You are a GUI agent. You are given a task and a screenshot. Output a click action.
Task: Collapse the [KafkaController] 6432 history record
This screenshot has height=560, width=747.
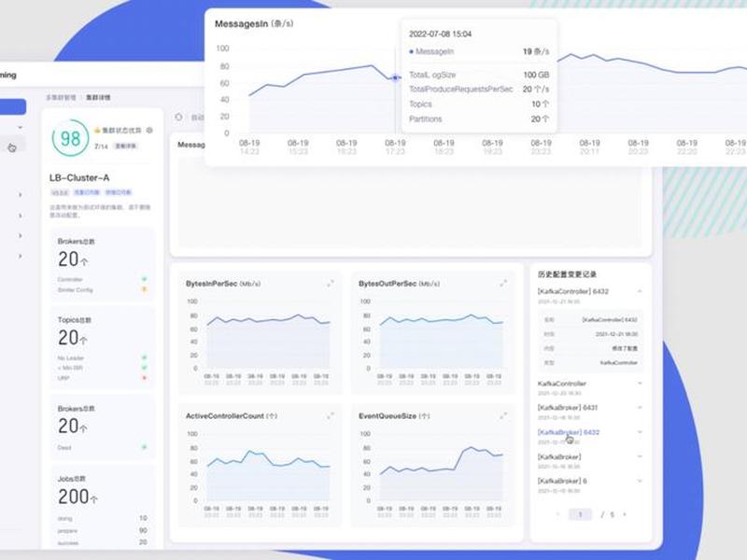click(640, 291)
